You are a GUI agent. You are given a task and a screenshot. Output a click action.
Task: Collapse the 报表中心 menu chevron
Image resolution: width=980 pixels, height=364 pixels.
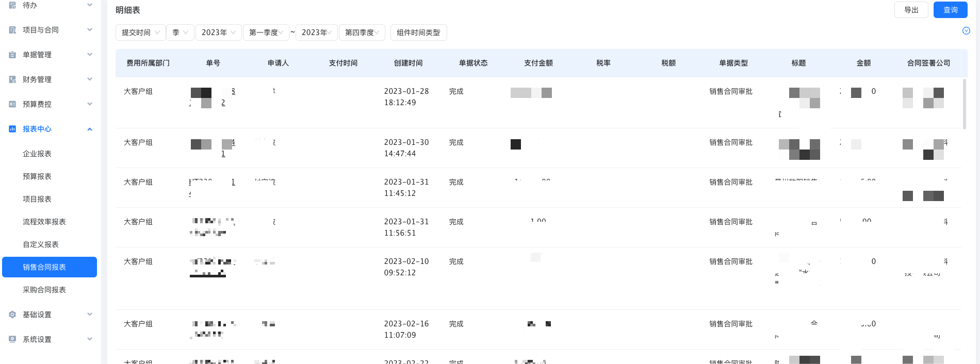[x=90, y=129]
